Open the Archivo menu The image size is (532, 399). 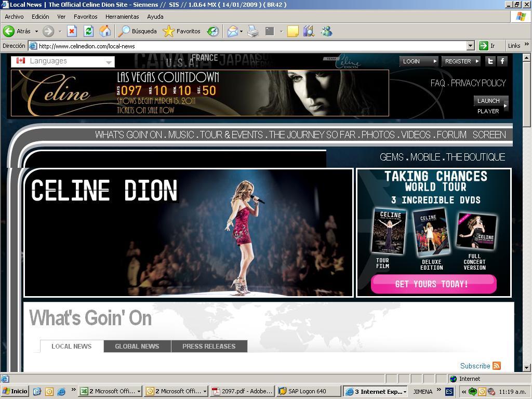click(14, 17)
